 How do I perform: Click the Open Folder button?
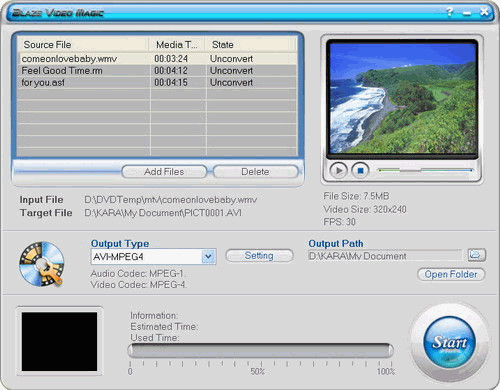(451, 274)
